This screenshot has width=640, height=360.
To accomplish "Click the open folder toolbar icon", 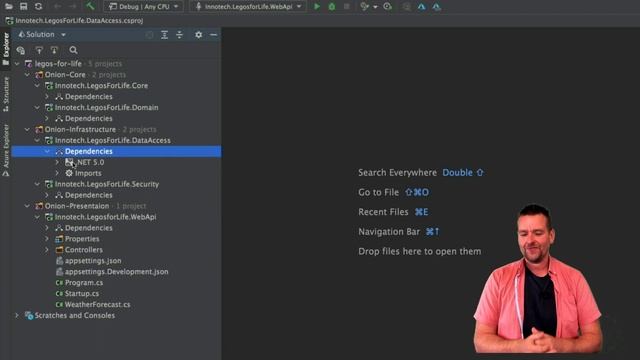I will click(x=8, y=6).
